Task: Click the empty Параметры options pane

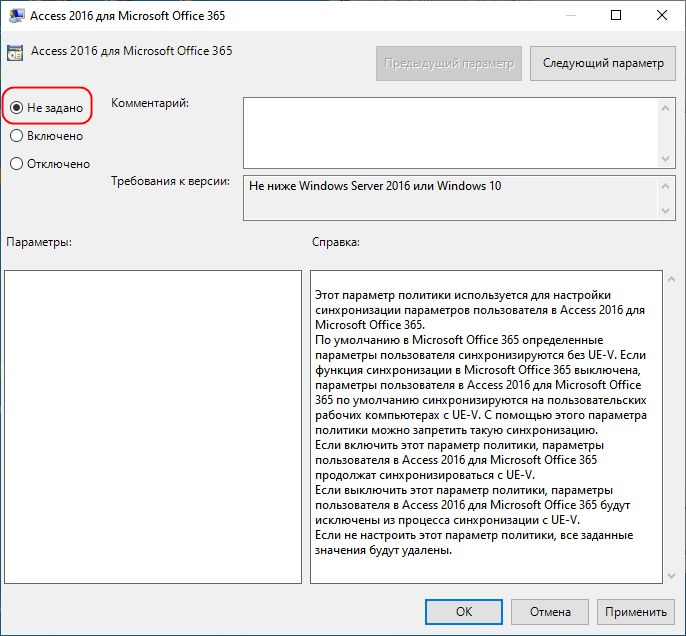Action: (153, 426)
